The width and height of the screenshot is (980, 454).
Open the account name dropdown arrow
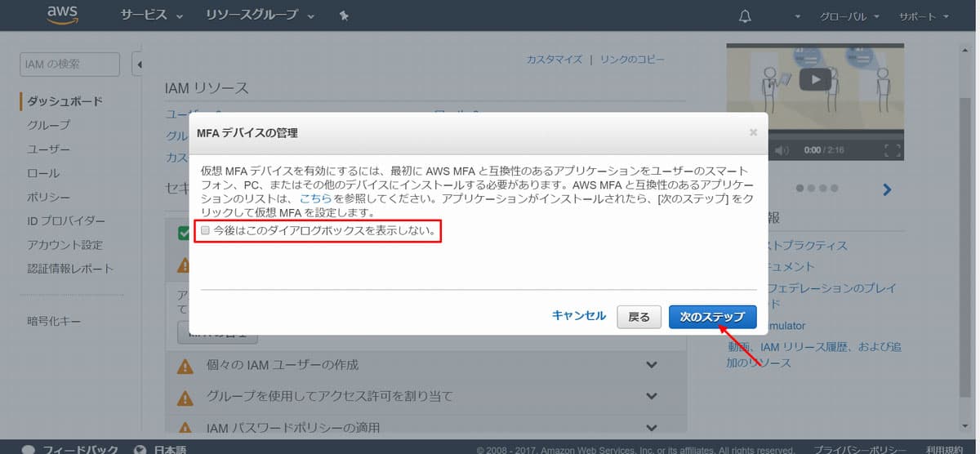(x=797, y=16)
